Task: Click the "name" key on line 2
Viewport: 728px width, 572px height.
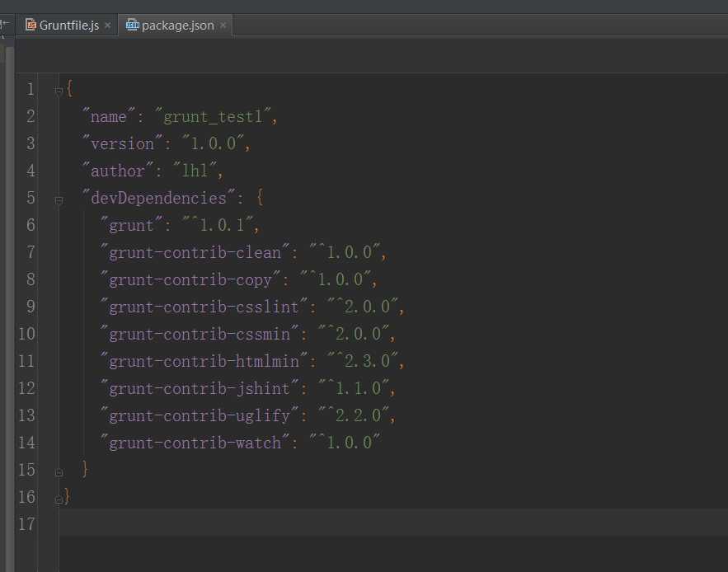Action: coord(108,116)
